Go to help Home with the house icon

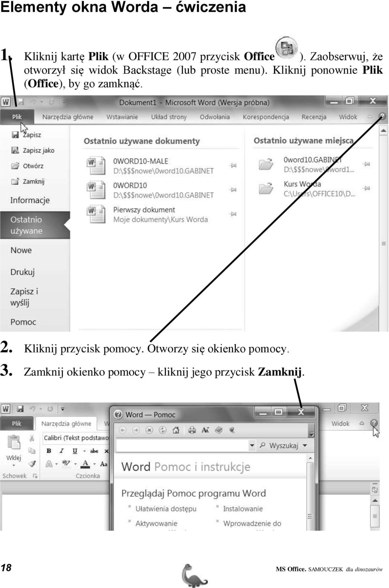point(176,430)
